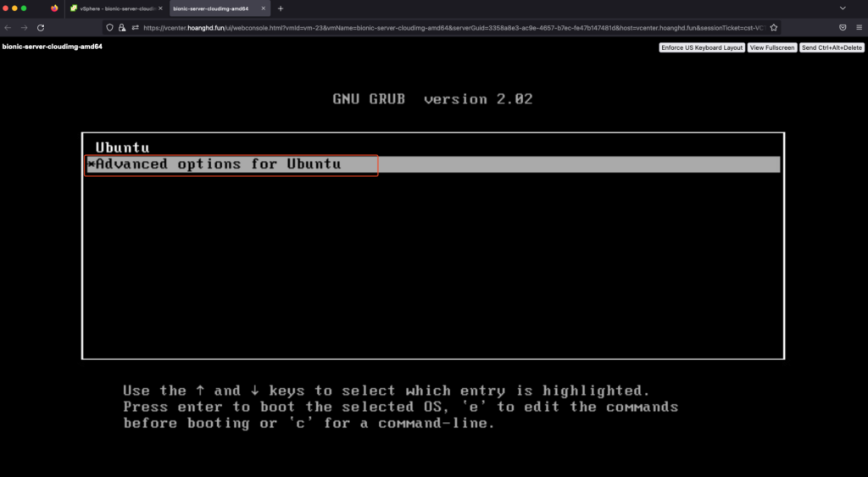Close the vSphere browser tab
The image size is (868, 477).
pos(160,8)
